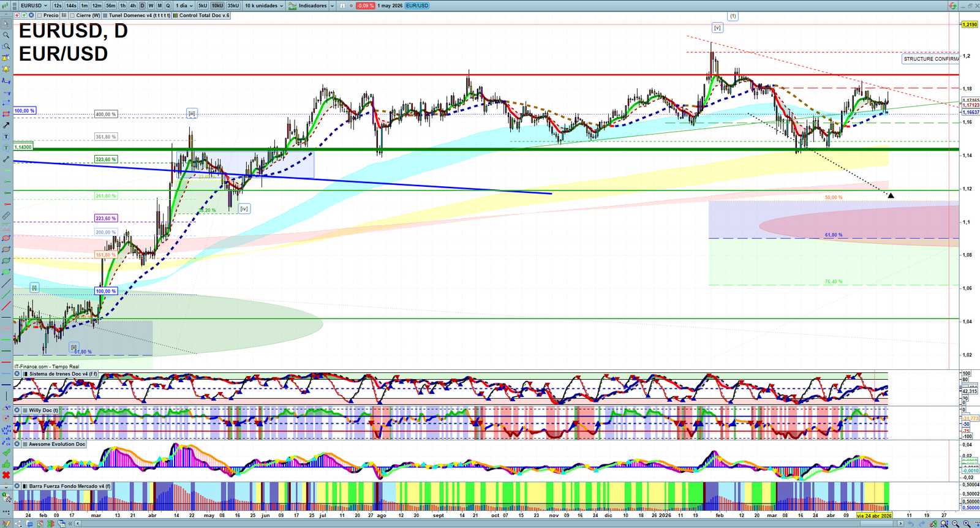Click the zoom-in magnifier at bottom right
The height and width of the screenshot is (528, 980).
(967, 524)
